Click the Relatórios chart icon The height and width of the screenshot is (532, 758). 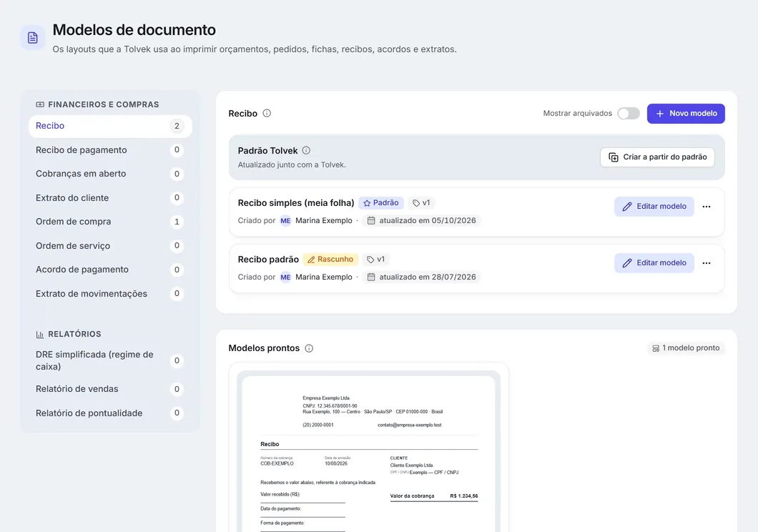40,335
